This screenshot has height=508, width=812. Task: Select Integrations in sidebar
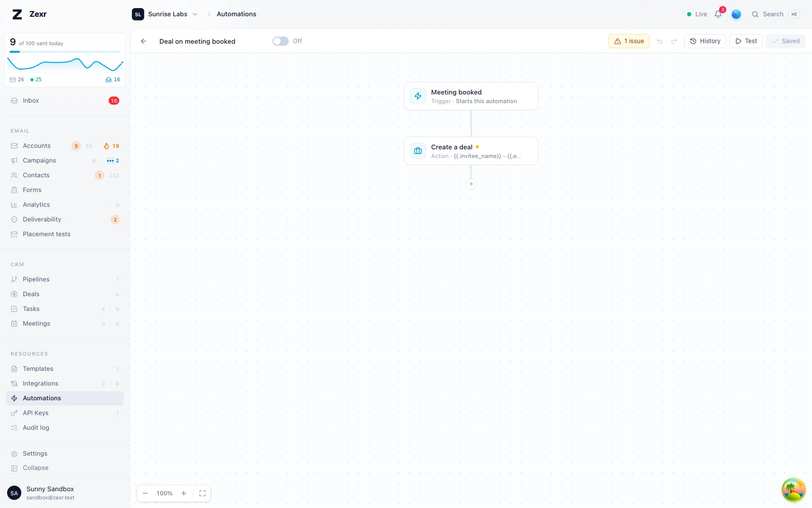pyautogui.click(x=65, y=384)
